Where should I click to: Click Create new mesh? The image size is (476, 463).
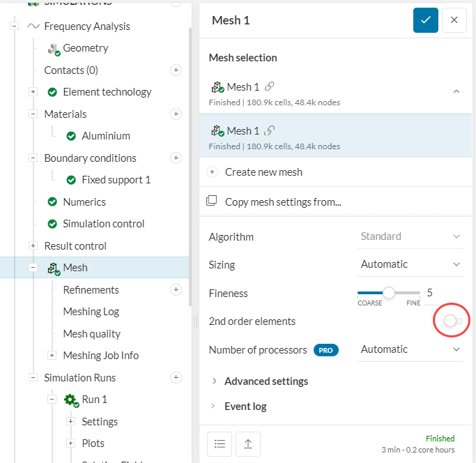click(x=263, y=172)
